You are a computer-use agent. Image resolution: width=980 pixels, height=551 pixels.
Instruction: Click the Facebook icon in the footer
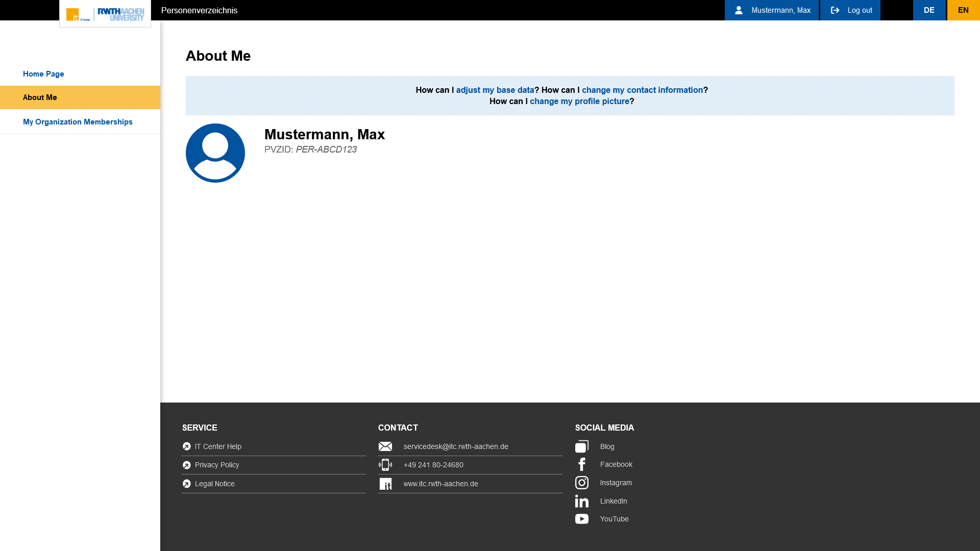[581, 464]
